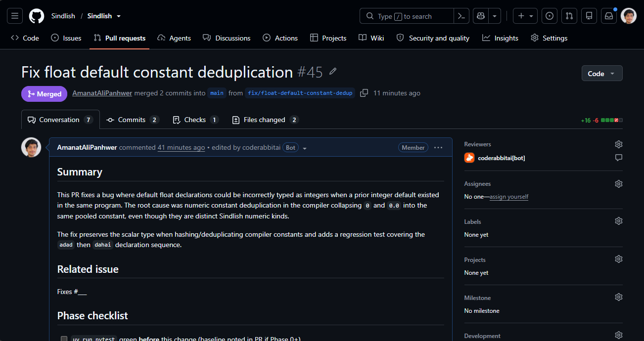Edit the pull request title pencil icon
The image size is (644, 341).
point(333,72)
